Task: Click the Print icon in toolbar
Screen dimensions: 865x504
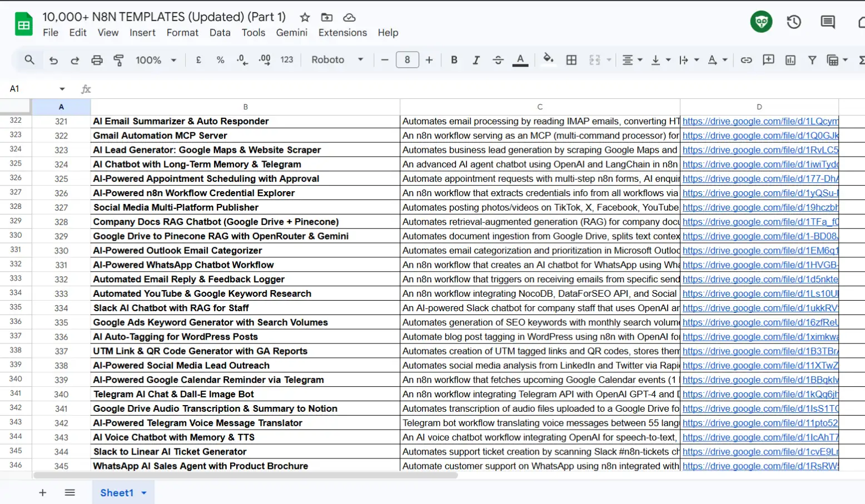Action: point(97,60)
